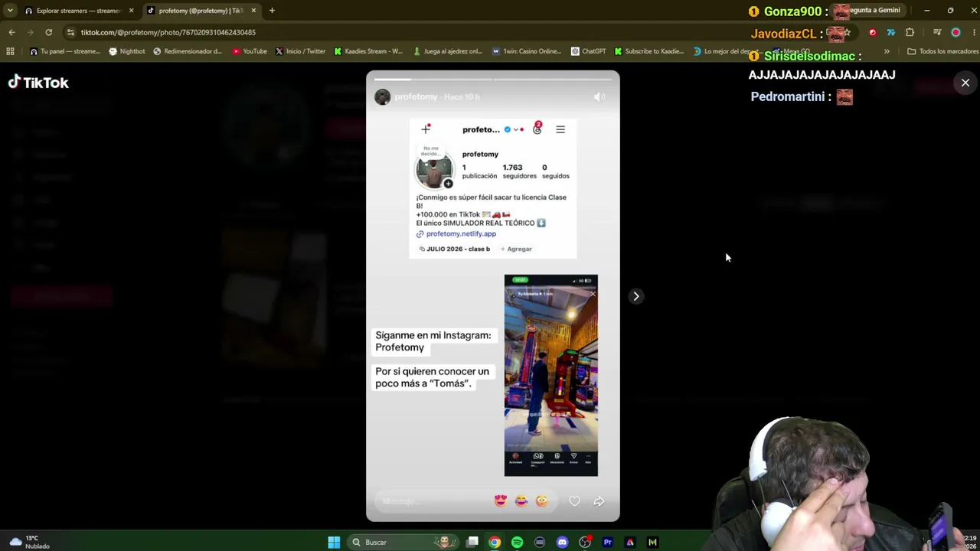Share the story with the arrow icon
Screen dimensions: 980x551
(x=599, y=501)
